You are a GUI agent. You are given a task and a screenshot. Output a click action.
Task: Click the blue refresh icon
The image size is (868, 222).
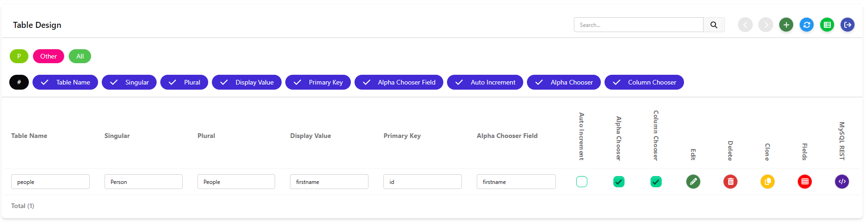807,25
